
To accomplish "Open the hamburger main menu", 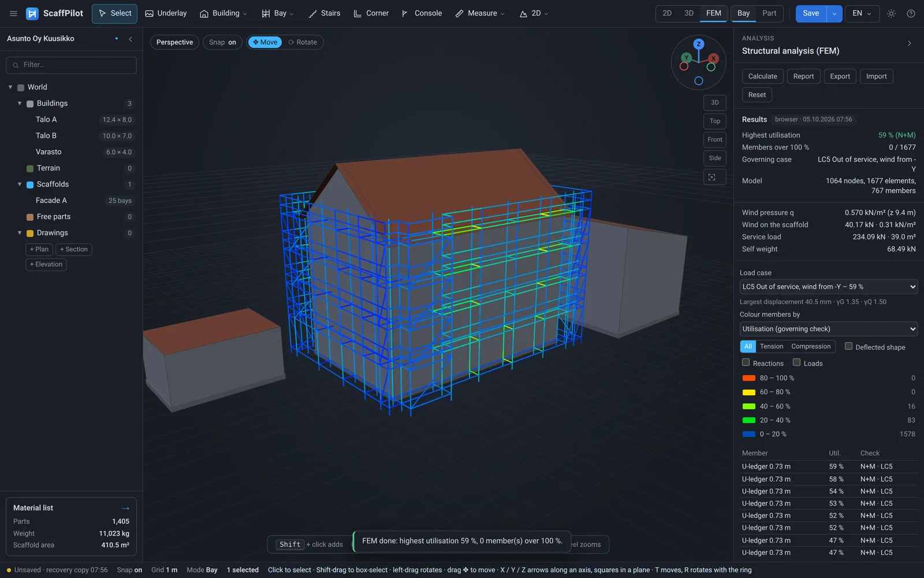I will point(13,13).
